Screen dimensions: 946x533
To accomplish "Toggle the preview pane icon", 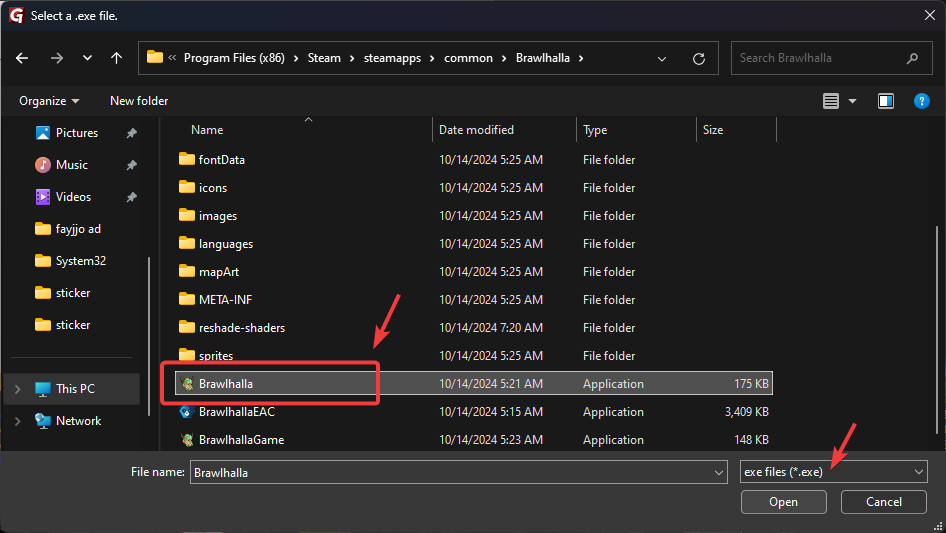I will pyautogui.click(x=885, y=101).
